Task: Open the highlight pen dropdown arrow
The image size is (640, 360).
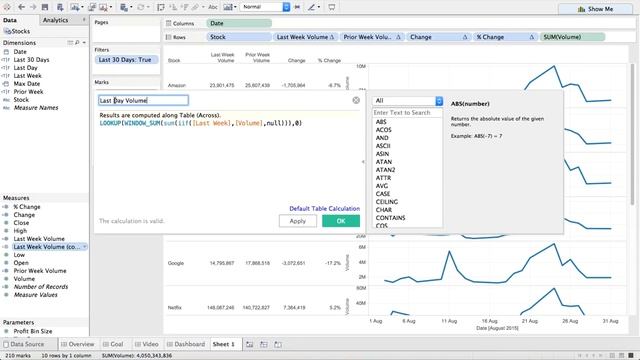Action: point(318,7)
